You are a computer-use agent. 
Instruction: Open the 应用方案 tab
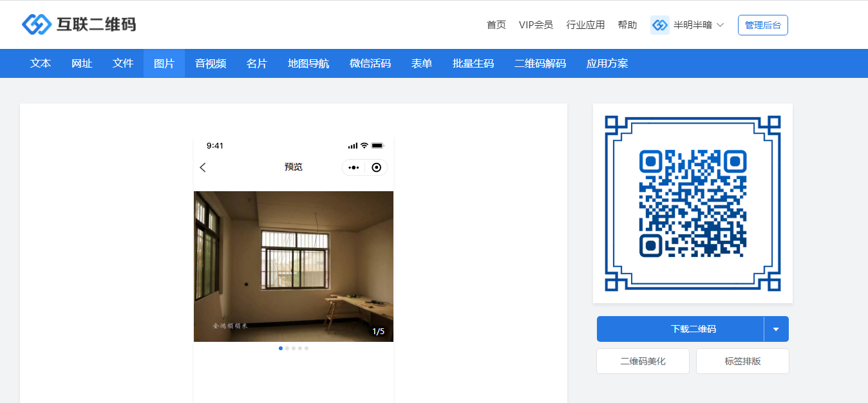[x=607, y=63]
